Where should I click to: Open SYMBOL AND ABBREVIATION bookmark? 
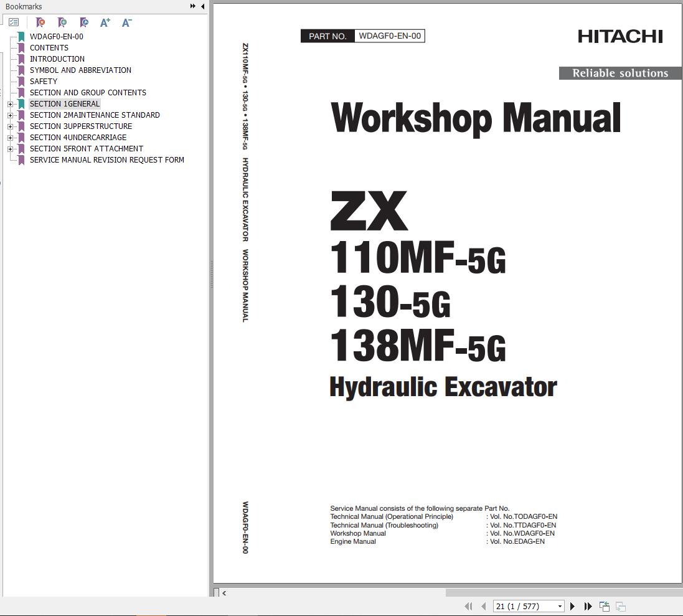[80, 70]
